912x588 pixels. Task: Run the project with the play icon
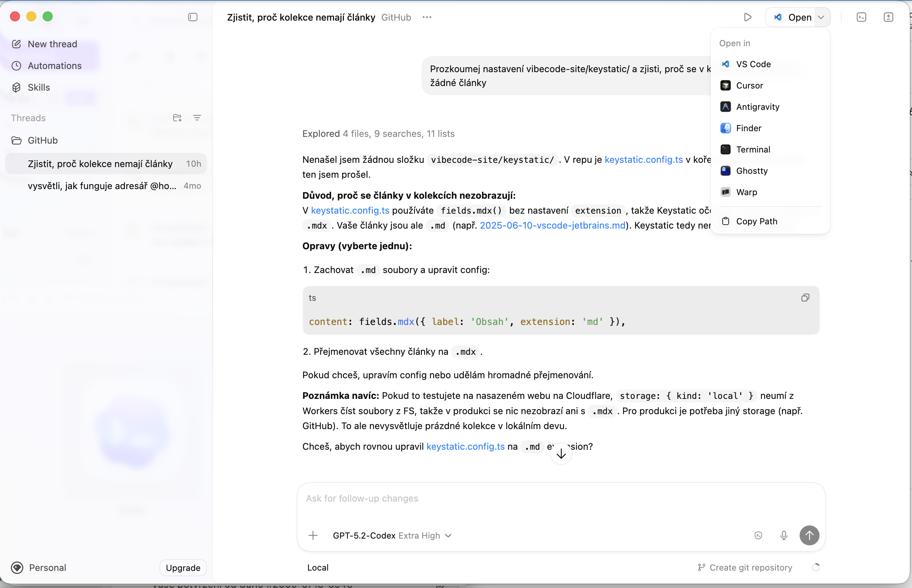[x=748, y=17]
